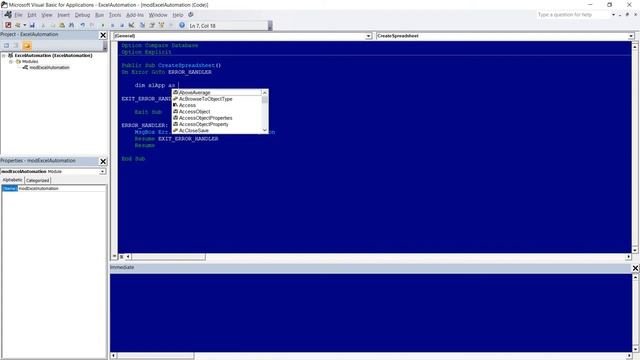Select the ExcelAutomation project root item
The height and width of the screenshot is (360, 640).
[53, 55]
